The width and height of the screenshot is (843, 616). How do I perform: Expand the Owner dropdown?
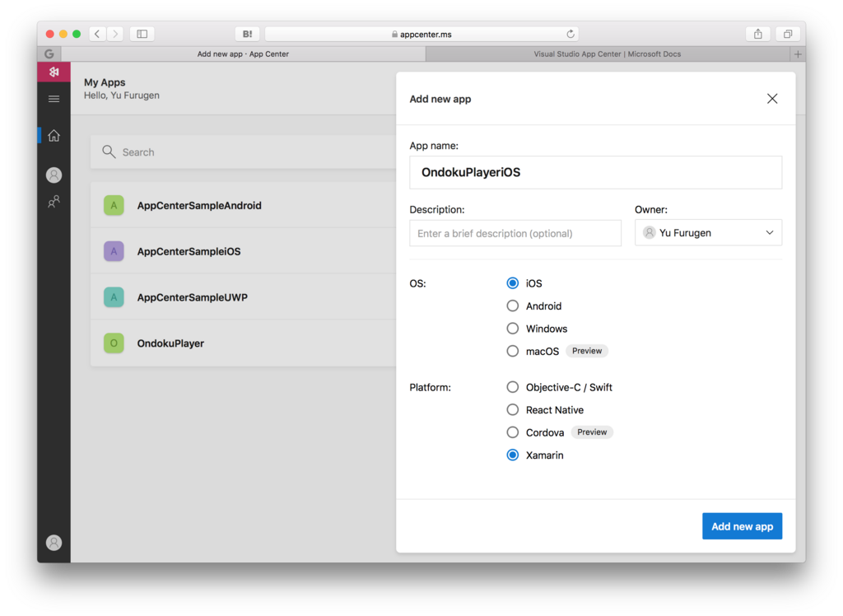click(708, 233)
